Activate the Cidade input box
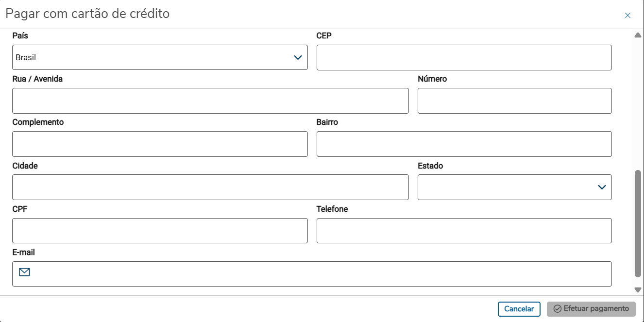This screenshot has height=322, width=644. point(210,187)
